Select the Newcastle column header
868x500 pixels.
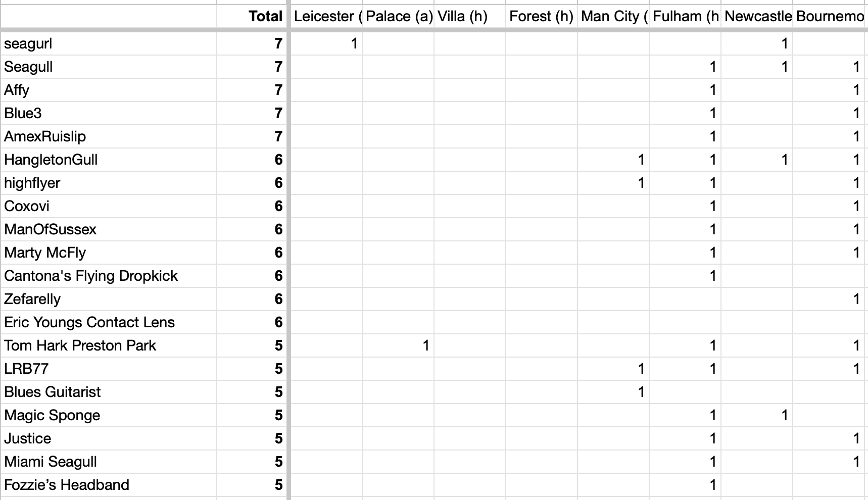tap(756, 17)
